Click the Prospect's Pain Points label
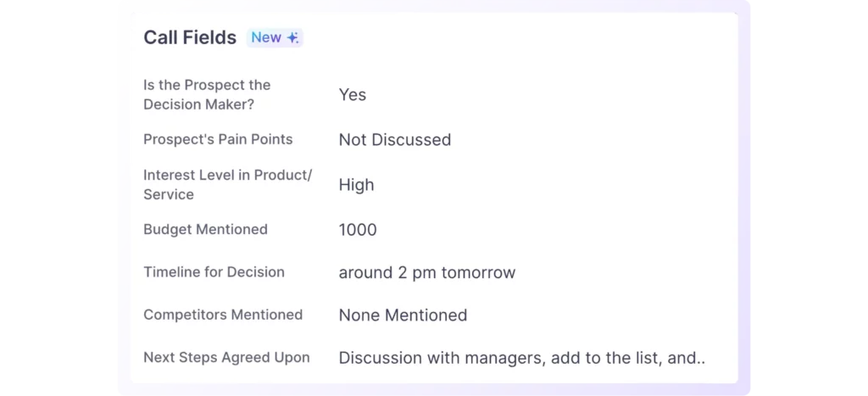Image resolution: width=868 pixels, height=396 pixels. point(218,139)
